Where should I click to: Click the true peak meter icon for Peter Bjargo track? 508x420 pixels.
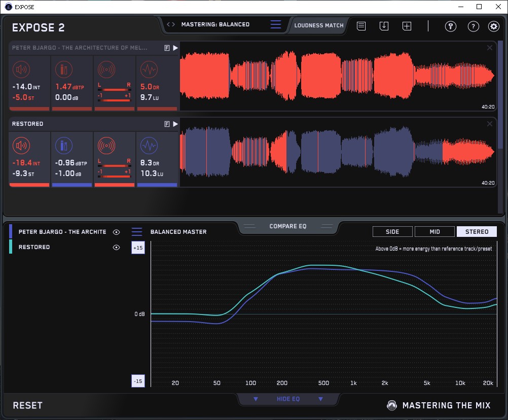[x=64, y=69]
